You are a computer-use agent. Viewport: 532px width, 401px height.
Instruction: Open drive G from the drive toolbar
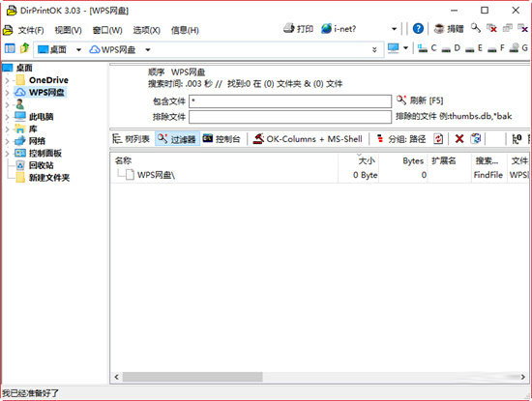[519, 48]
